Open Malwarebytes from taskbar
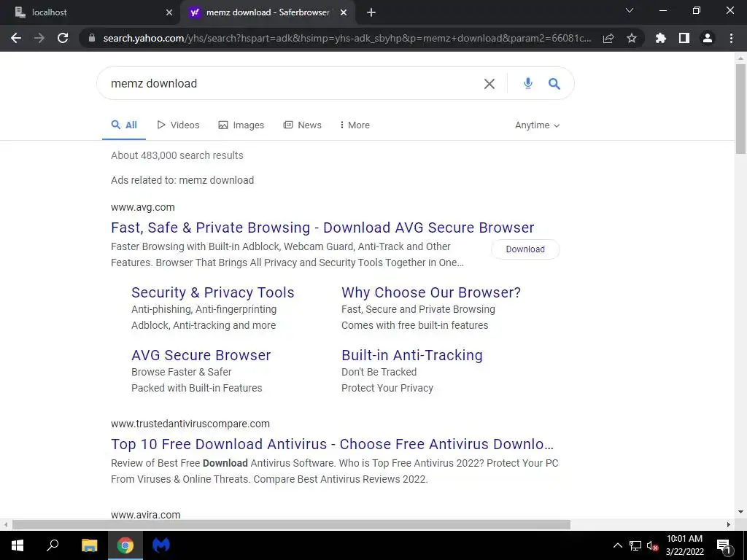This screenshot has width=747, height=560. [x=161, y=545]
